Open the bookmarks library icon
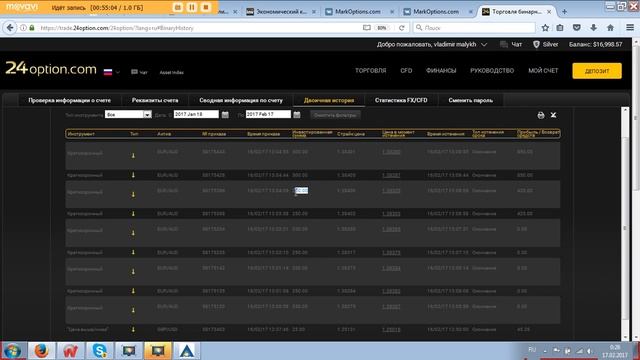This screenshot has width=640, height=360. tap(560, 28)
